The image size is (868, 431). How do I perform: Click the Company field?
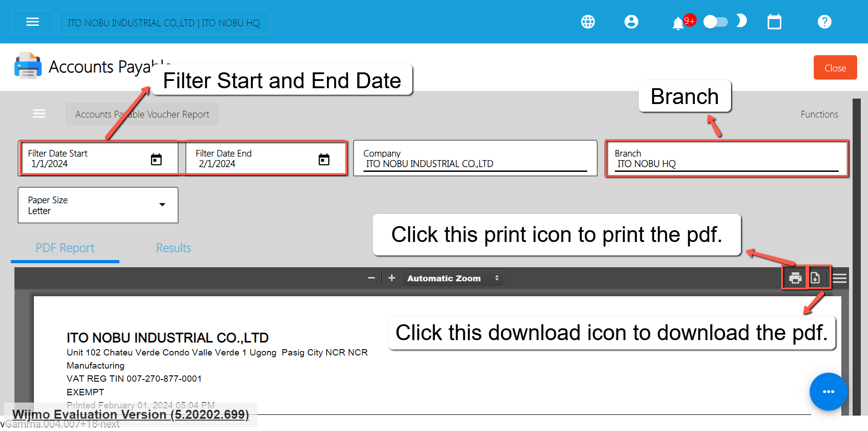pyautogui.click(x=475, y=158)
